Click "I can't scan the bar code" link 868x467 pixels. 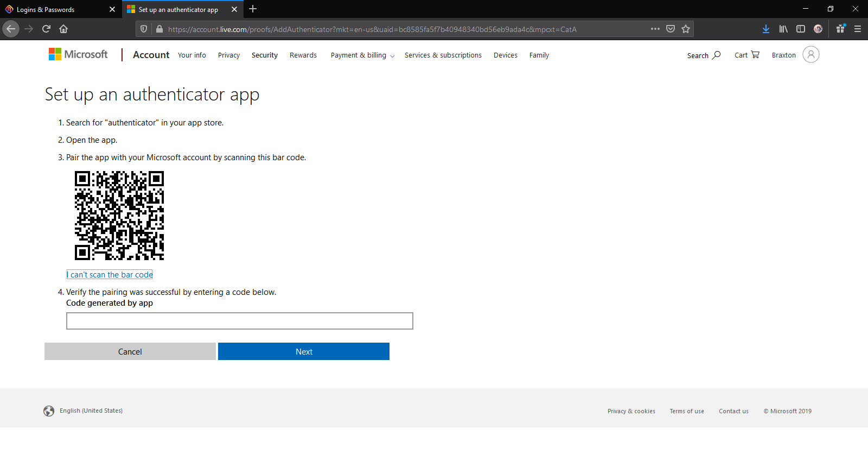point(110,275)
